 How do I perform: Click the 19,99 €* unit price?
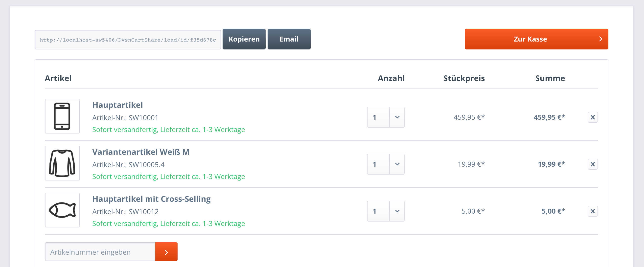pos(471,164)
